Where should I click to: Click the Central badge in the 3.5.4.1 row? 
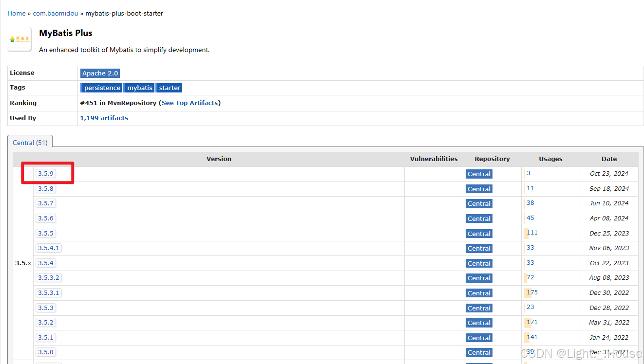(479, 249)
